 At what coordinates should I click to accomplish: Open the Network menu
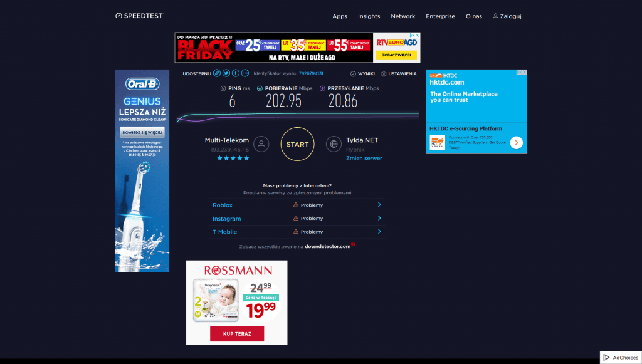pos(403,16)
